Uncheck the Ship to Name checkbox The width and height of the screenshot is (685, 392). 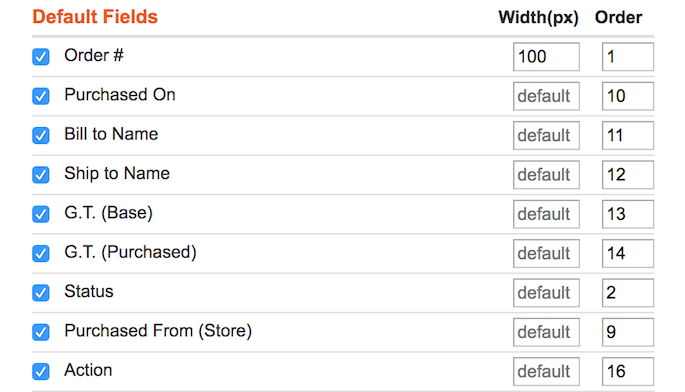coord(41,175)
